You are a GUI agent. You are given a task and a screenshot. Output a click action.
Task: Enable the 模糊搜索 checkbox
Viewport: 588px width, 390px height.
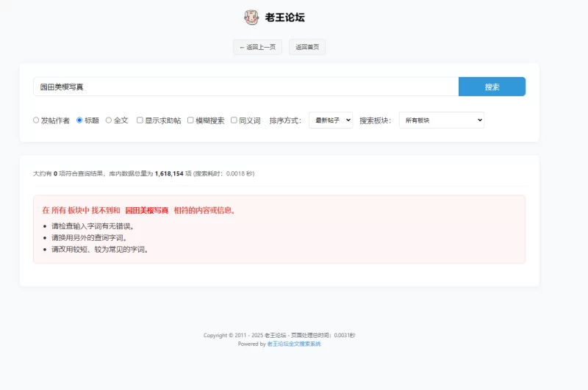point(190,120)
